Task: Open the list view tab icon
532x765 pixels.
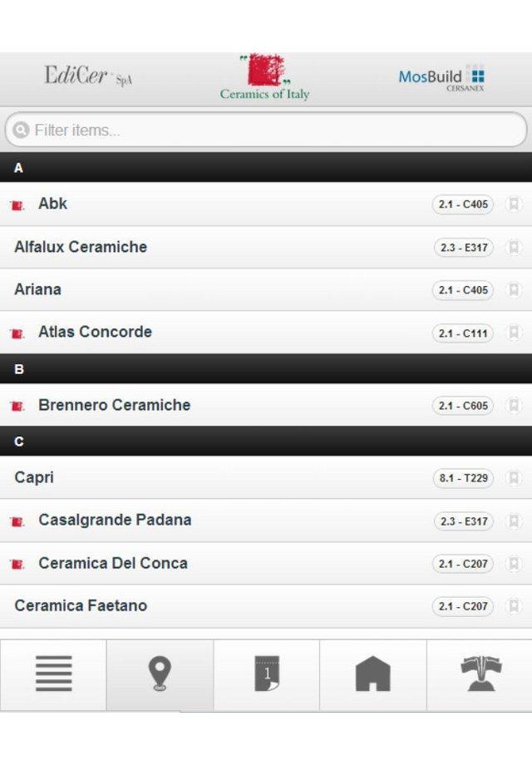Action: [53, 674]
